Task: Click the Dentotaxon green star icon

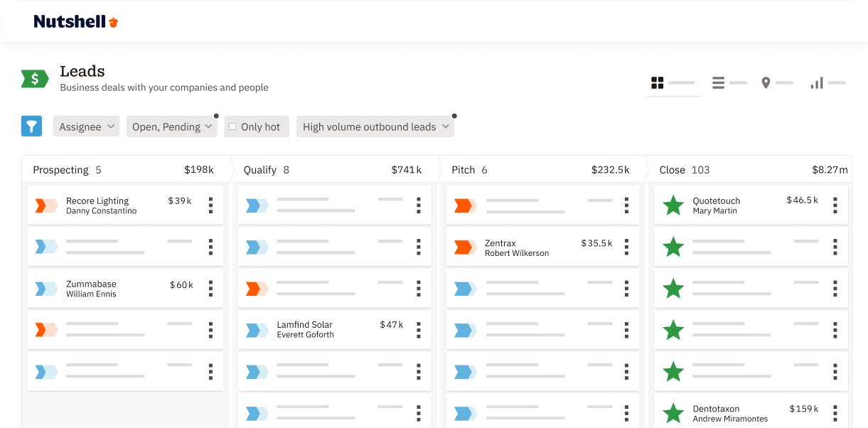Action: tap(673, 413)
